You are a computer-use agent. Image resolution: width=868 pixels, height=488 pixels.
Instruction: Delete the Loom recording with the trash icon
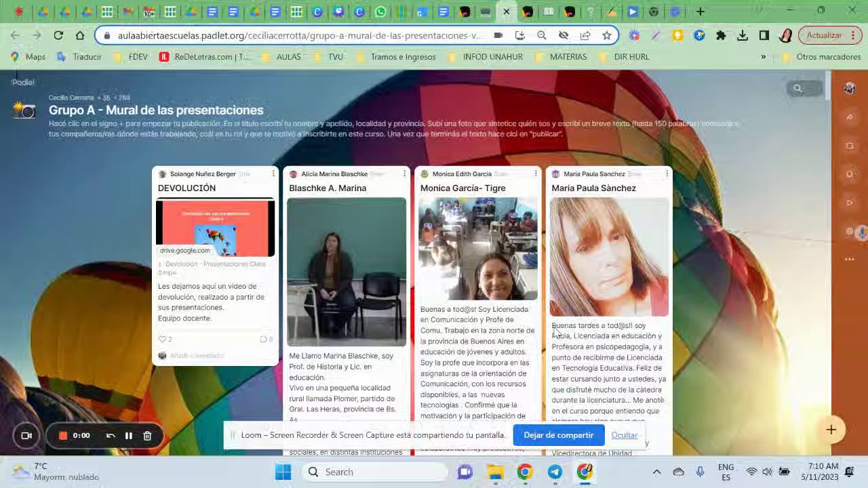(x=147, y=436)
